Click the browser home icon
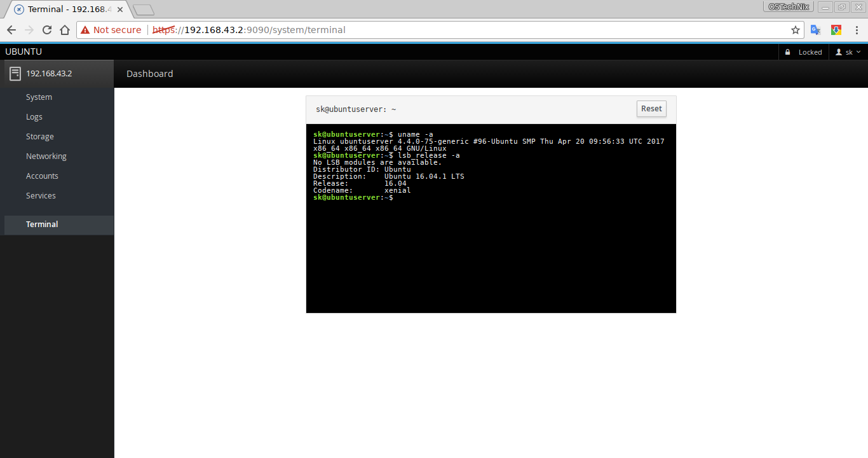The height and width of the screenshot is (458, 868). coord(66,29)
